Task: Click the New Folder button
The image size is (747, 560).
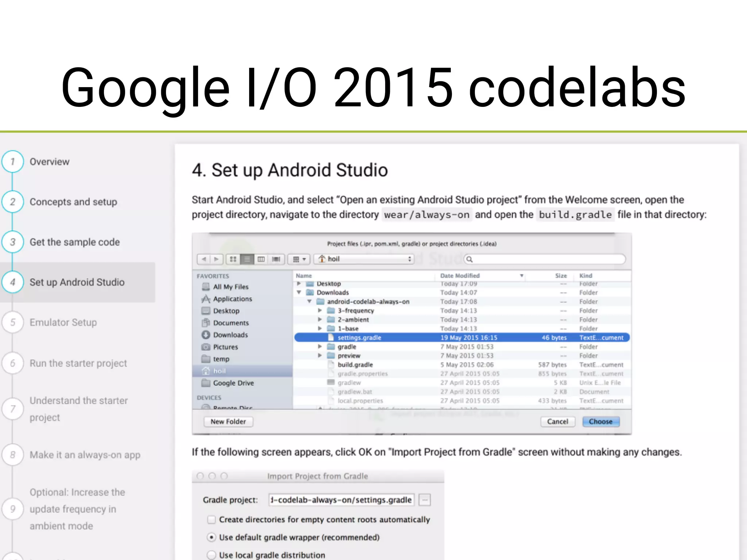Action: tap(228, 421)
